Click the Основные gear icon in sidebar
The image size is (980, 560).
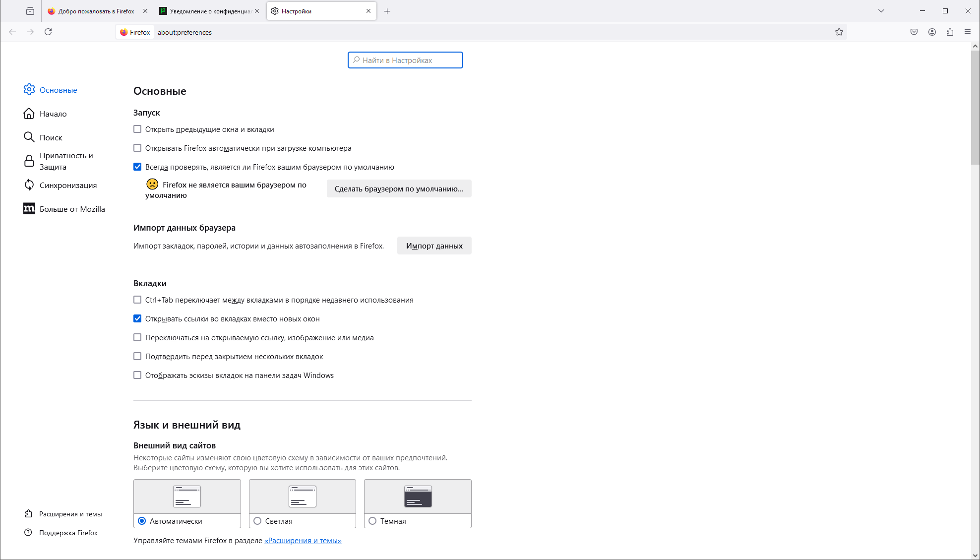coord(29,89)
